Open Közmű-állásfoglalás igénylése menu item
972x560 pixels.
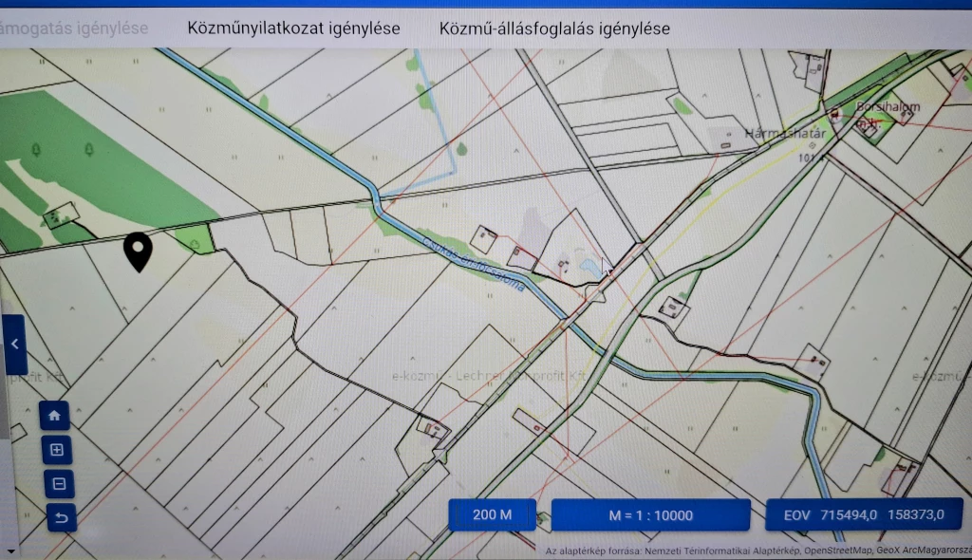click(553, 28)
